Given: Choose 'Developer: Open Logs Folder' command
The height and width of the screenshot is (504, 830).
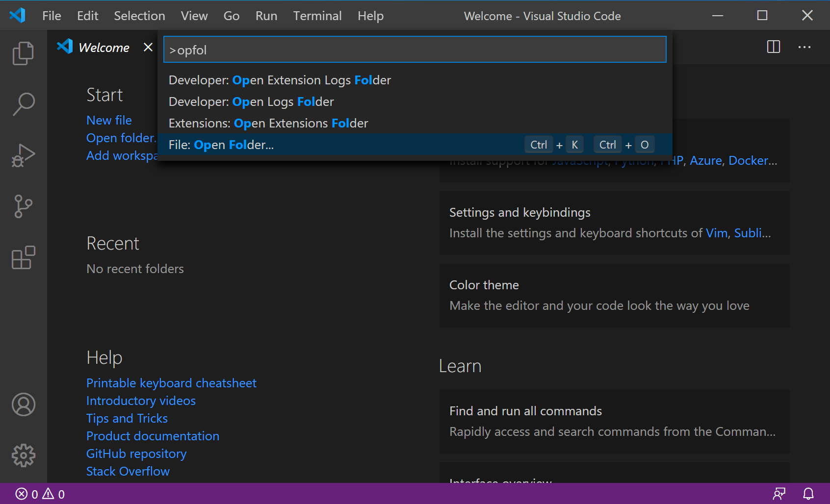Looking at the screenshot, I should [251, 101].
